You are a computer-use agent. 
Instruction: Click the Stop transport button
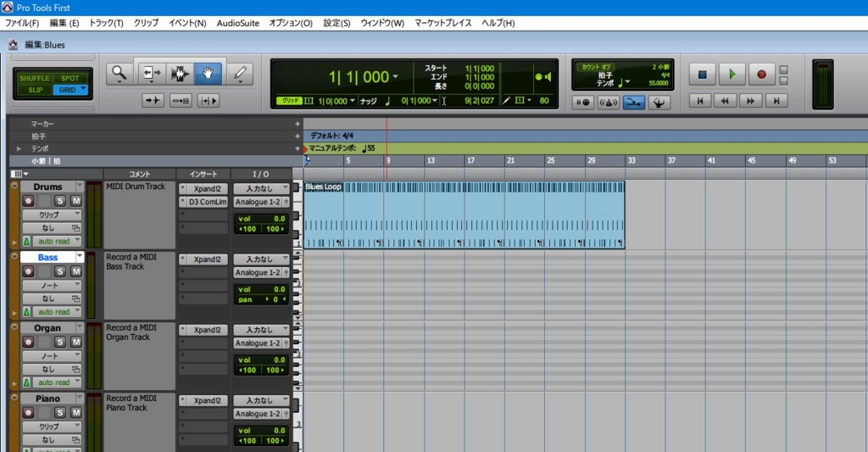pos(703,75)
